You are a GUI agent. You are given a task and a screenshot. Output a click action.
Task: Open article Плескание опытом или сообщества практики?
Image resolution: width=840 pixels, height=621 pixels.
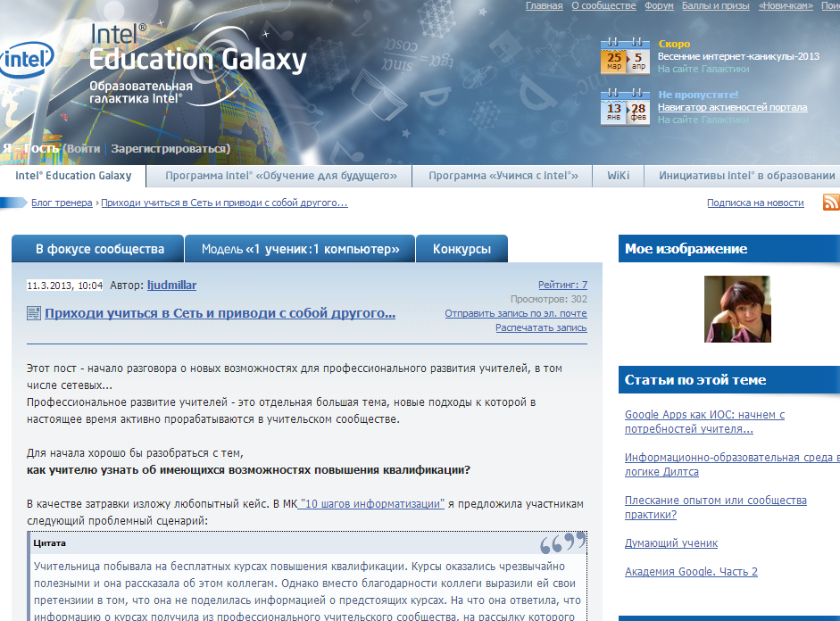coord(716,508)
